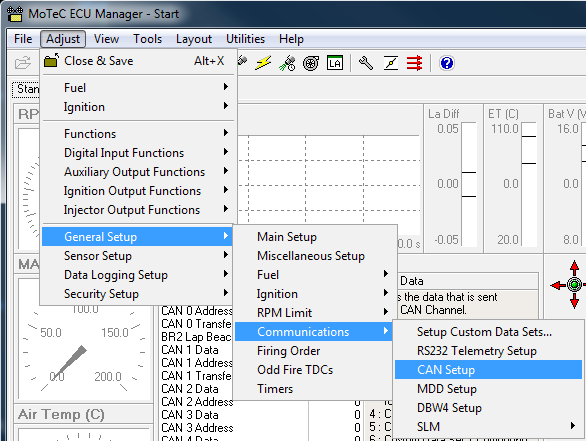Expand the Functions submenu
586x441 pixels.
138,134
